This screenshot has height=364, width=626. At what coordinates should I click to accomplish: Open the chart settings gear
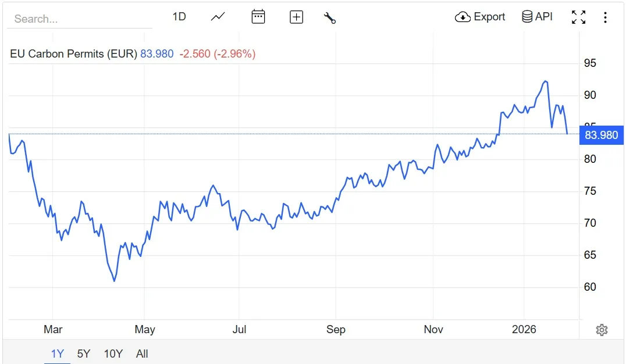click(x=602, y=330)
